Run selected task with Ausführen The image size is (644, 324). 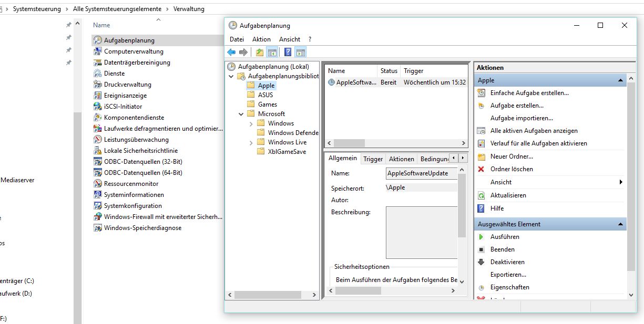505,237
